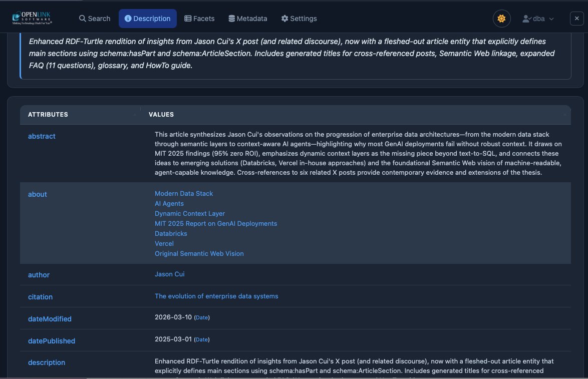
Task: Open the Jason Cui author link
Action: click(169, 274)
